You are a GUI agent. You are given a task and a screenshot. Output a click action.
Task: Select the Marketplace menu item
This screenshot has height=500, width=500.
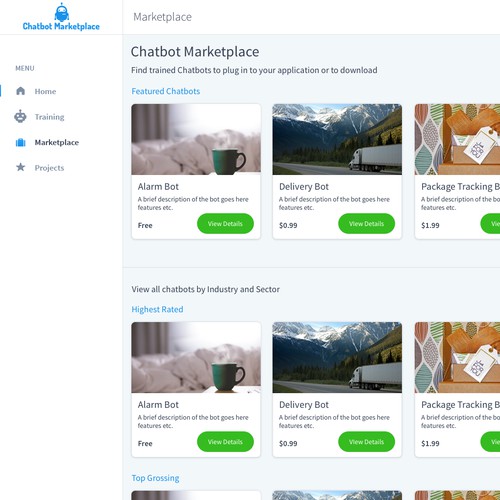coord(57,143)
